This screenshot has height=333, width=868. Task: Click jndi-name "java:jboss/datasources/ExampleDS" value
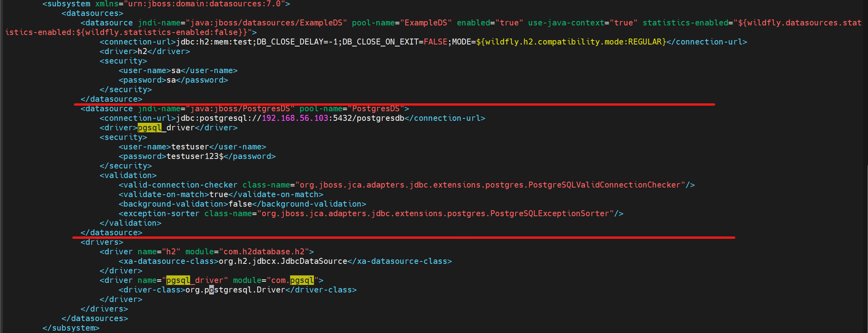266,23
